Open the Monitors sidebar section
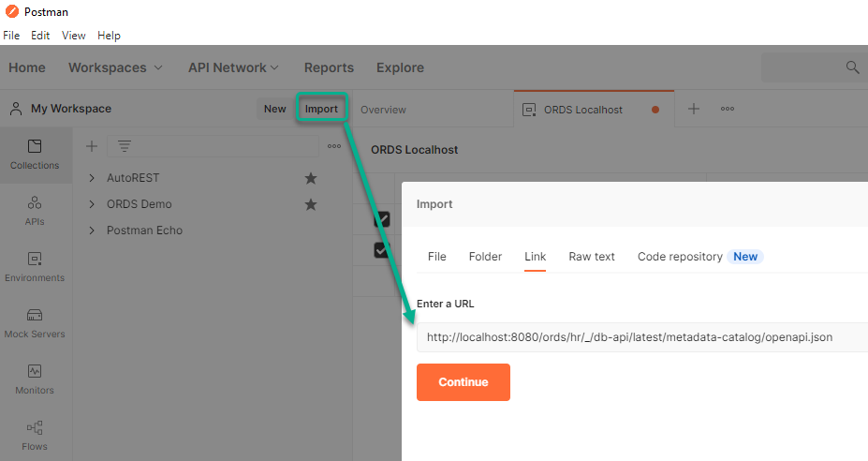 (x=35, y=379)
